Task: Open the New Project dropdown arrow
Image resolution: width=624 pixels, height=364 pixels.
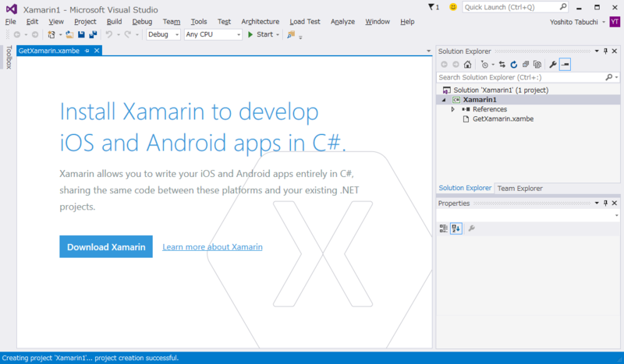Action: [61, 34]
